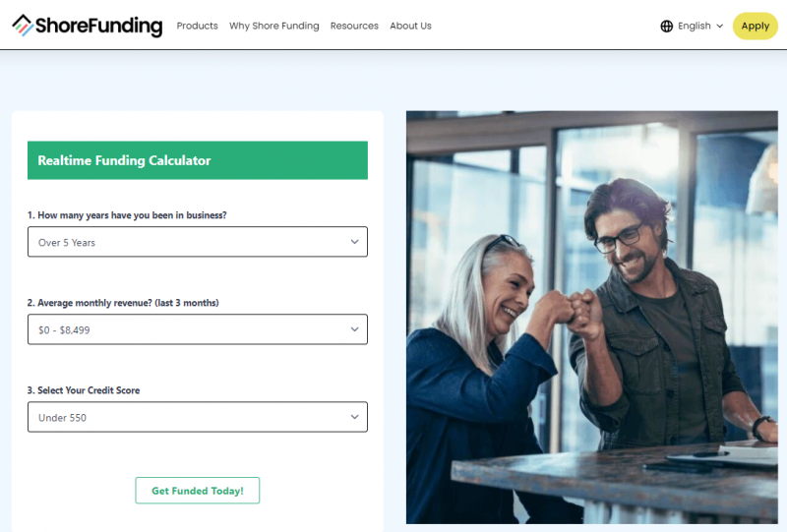The height and width of the screenshot is (532, 787).
Task: Expand the average monthly revenue dropdown
Action: click(x=198, y=329)
